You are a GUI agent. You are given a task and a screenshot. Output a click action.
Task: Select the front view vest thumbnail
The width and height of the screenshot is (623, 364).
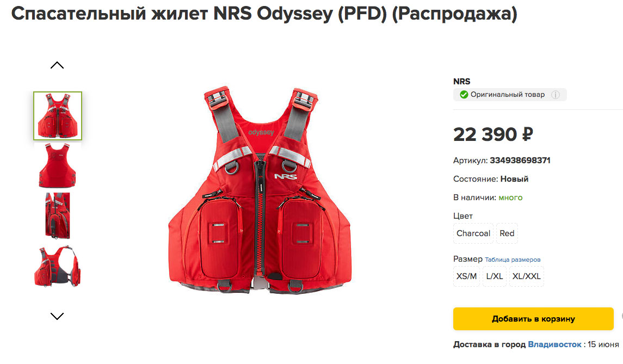point(58,116)
